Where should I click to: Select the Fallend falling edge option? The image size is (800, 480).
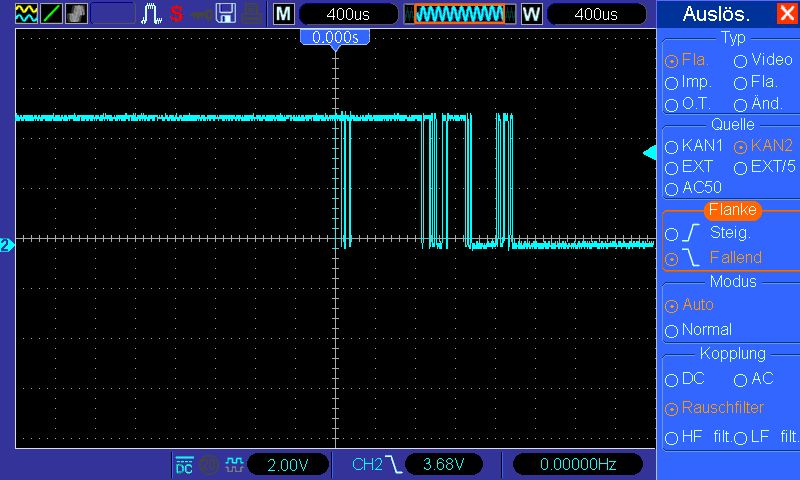click(713, 258)
